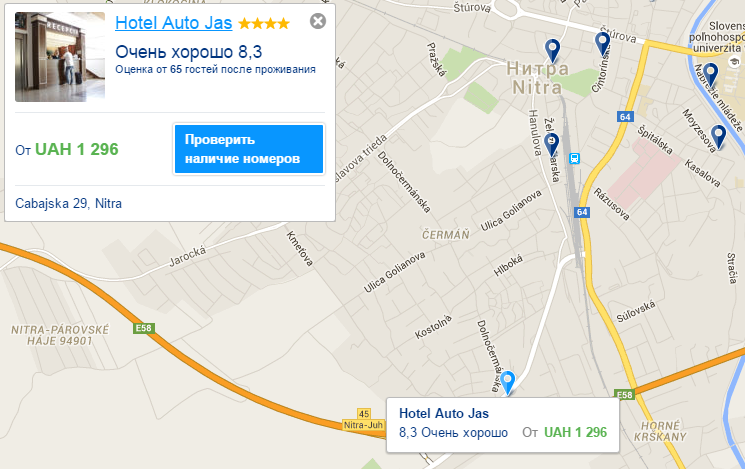Click the Проверить наличие номеров button
Viewport: 745px width, 469px height.
point(249,149)
